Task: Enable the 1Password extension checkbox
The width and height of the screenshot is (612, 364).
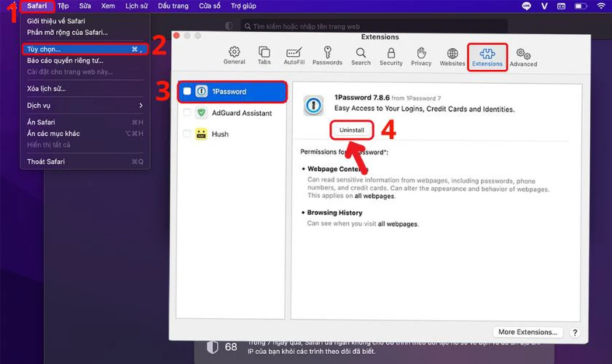Action: (x=187, y=91)
